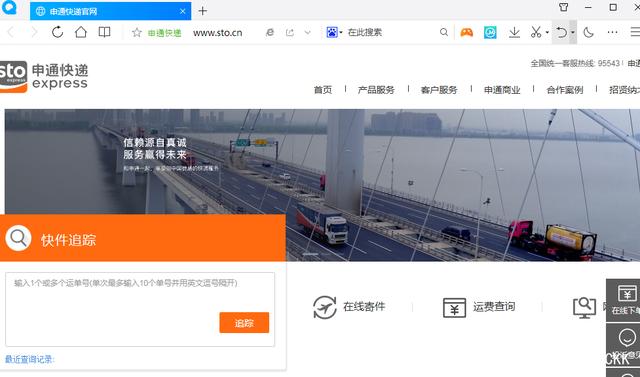The width and height of the screenshot is (640, 377).
Task: Click the banner slogan 信赖源自真诚
Action: click(x=155, y=142)
